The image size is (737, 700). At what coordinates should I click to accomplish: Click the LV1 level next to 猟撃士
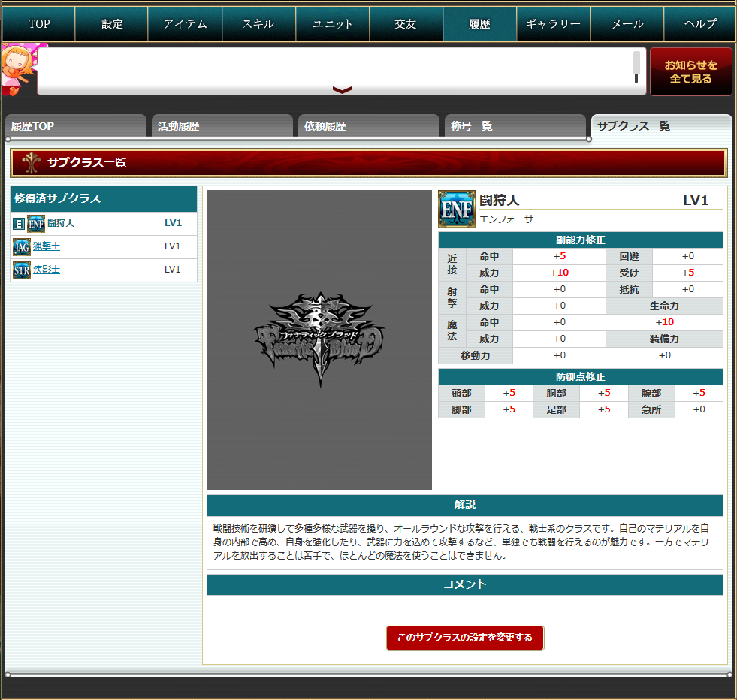pos(173,246)
